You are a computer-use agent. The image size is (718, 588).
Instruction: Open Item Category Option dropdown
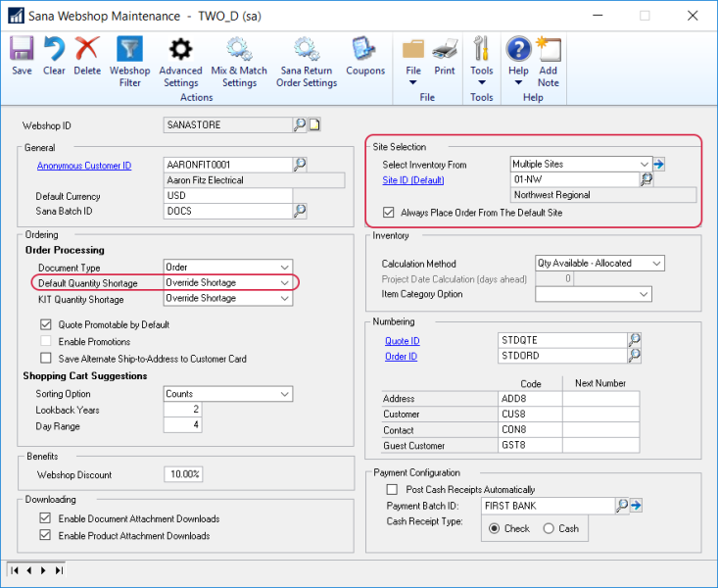(644, 294)
